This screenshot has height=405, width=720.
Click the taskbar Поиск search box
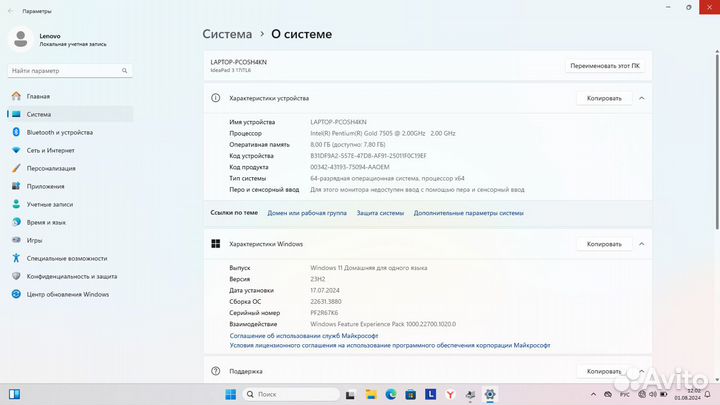(291, 394)
